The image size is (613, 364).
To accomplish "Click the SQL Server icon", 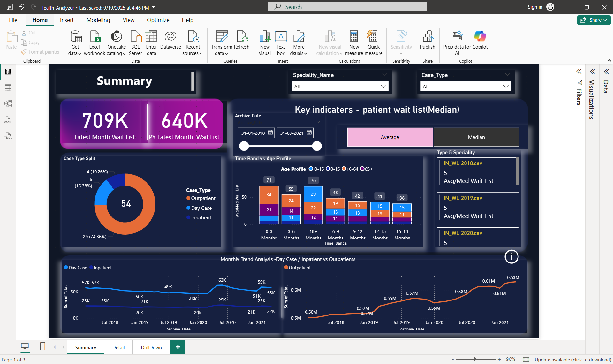I will [x=135, y=43].
